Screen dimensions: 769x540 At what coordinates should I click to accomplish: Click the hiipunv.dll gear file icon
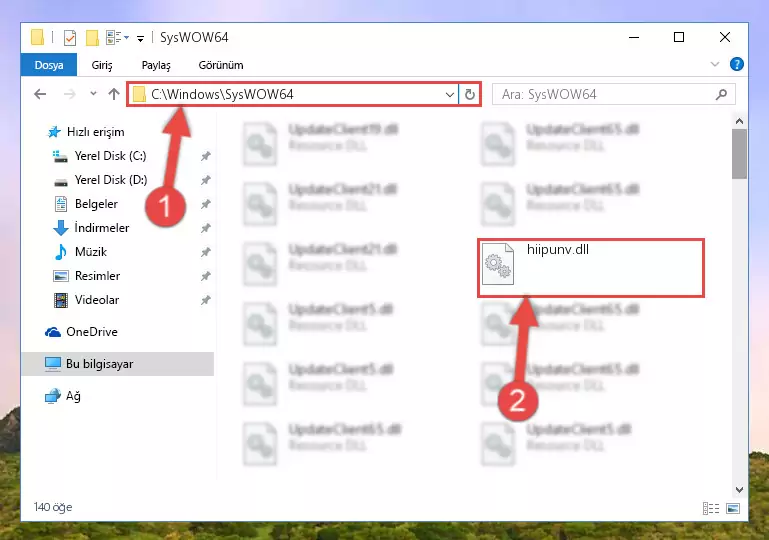point(498,264)
